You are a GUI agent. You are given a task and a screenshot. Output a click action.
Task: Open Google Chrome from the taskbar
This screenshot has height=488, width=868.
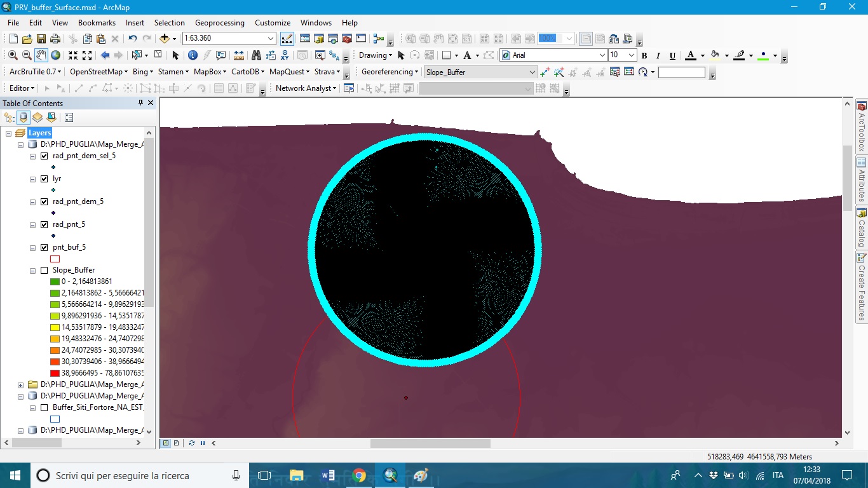(359, 475)
